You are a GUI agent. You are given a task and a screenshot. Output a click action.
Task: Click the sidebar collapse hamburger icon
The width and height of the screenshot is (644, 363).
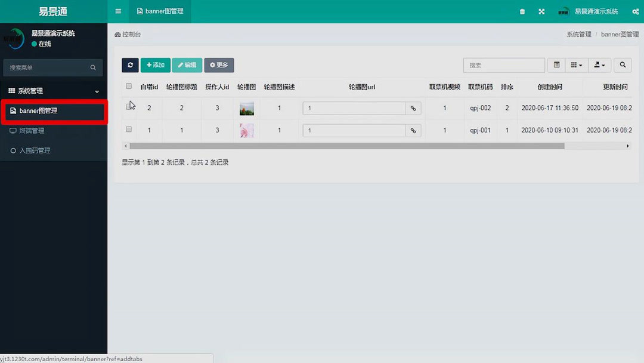tap(117, 11)
